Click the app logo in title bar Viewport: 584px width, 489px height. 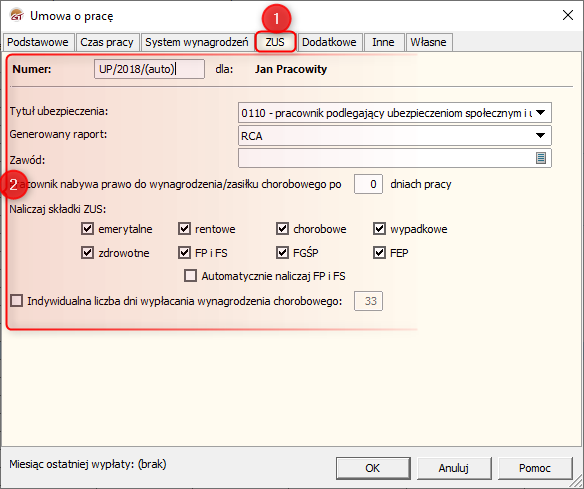(16, 16)
